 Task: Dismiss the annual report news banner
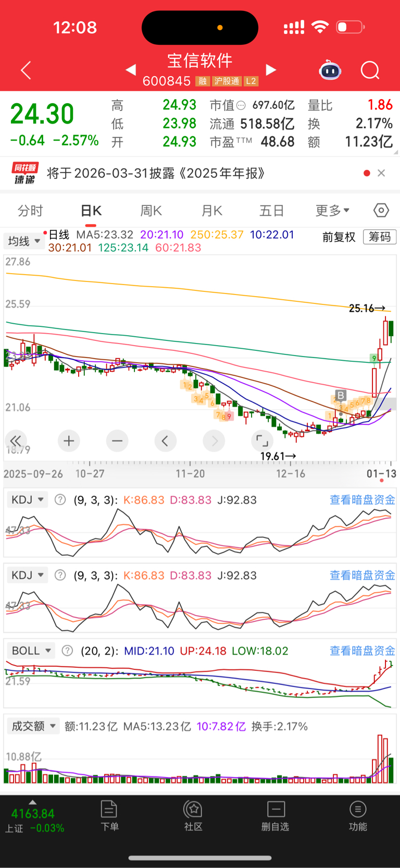click(x=381, y=173)
